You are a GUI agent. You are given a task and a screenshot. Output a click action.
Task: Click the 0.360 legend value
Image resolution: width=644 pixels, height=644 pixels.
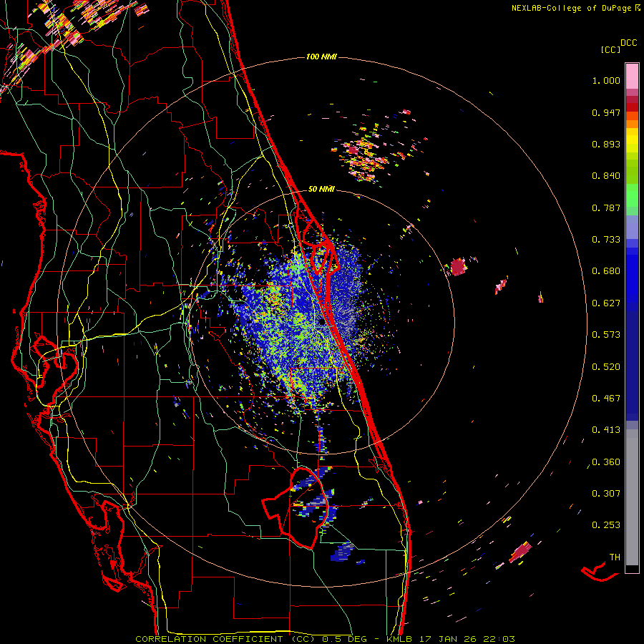(606, 462)
